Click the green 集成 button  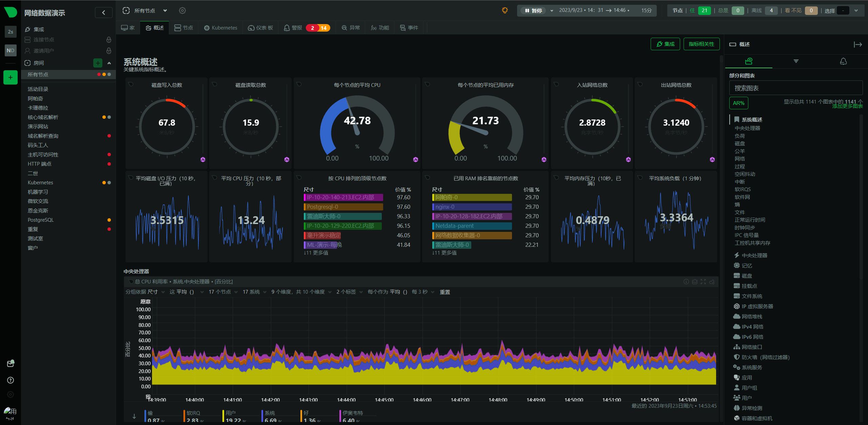click(665, 44)
